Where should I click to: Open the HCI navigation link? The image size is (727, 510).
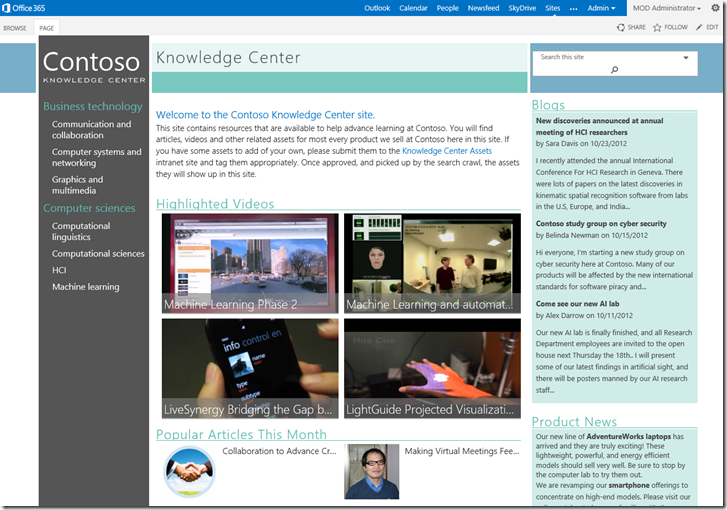[x=59, y=270]
